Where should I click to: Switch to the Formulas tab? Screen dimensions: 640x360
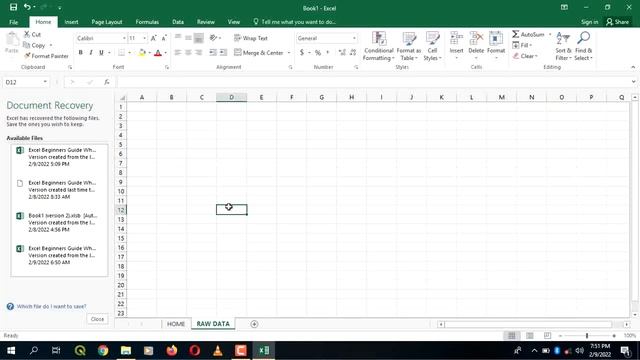click(147, 22)
